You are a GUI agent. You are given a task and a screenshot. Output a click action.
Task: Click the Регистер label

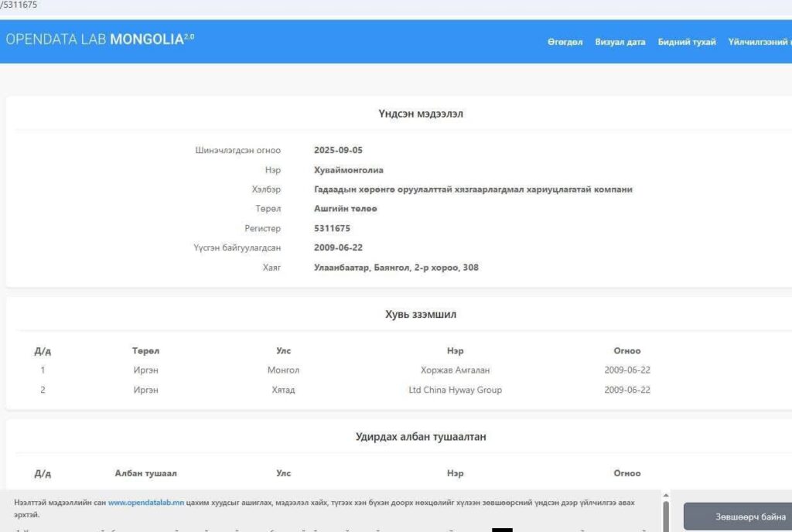pyautogui.click(x=263, y=228)
